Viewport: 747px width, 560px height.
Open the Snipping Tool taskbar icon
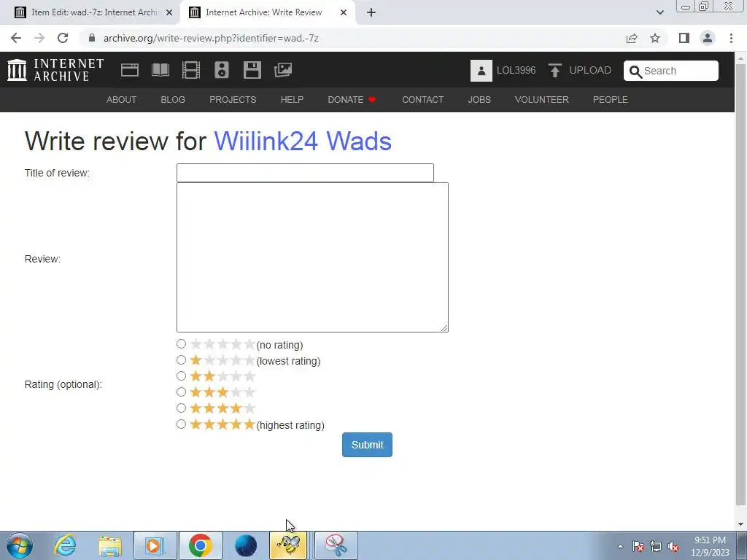pyautogui.click(x=336, y=545)
